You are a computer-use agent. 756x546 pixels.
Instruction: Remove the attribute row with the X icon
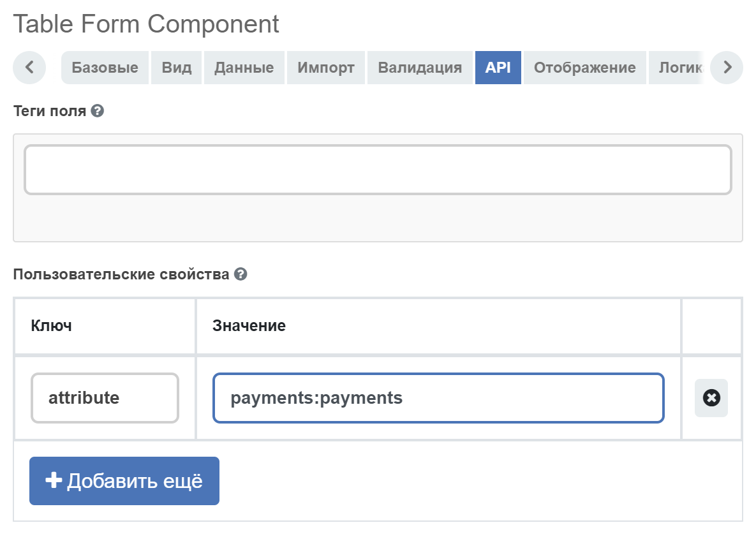click(711, 398)
